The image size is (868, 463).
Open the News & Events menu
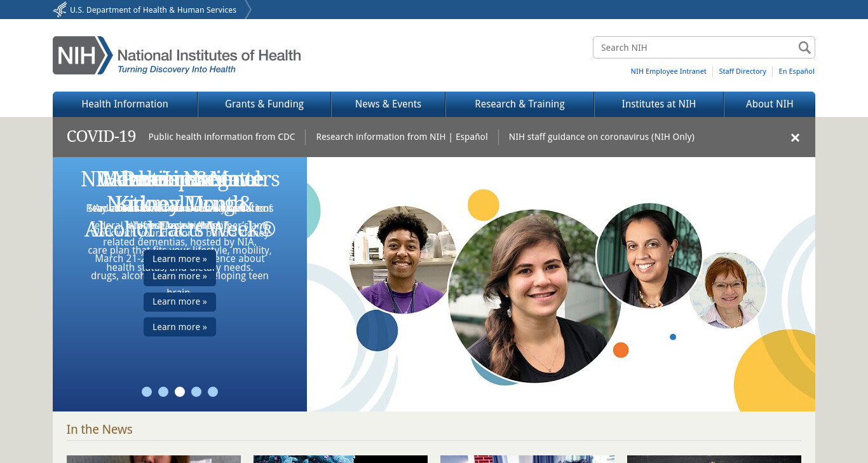click(388, 104)
